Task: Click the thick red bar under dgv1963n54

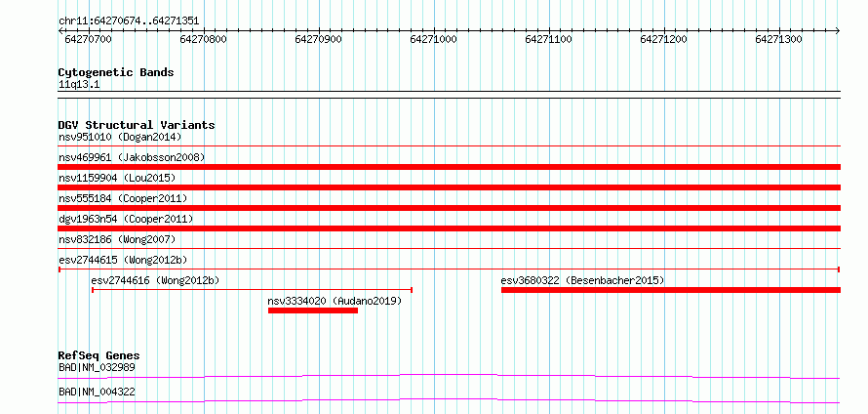Action: 449,228
